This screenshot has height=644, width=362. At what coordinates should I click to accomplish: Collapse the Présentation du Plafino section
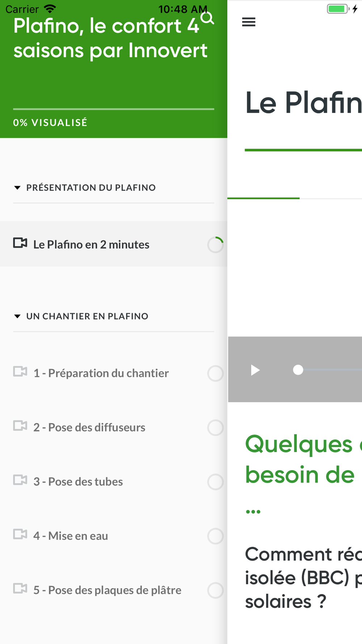pyautogui.click(x=17, y=188)
